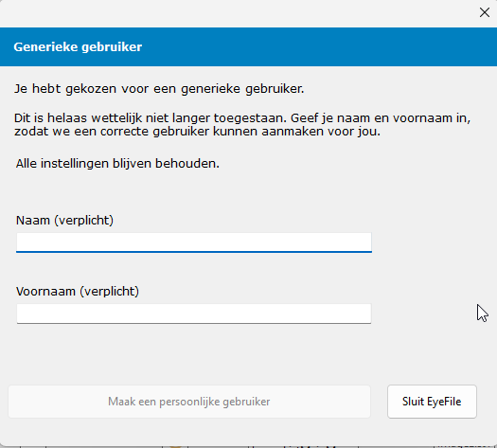Click the 'Alle instellingen blijven behouden' text
The width and height of the screenshot is (497, 448).
[x=117, y=164]
